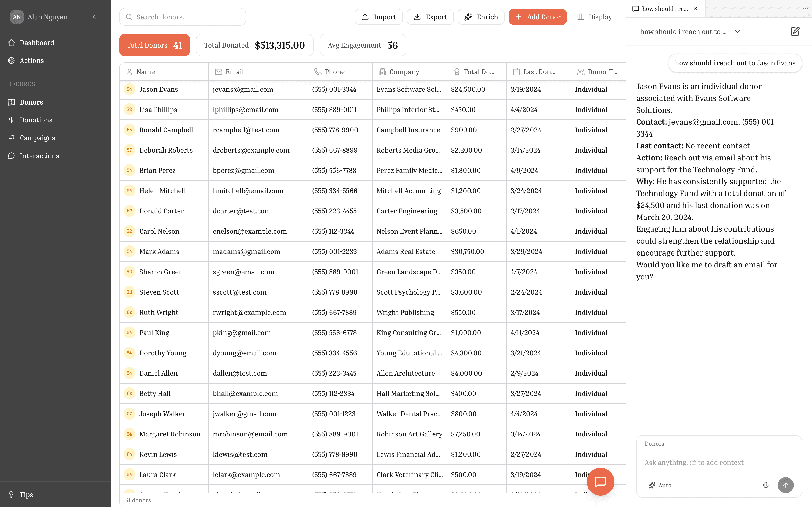The width and height of the screenshot is (812, 507).
Task: Click the Actions item in the sidebar
Action: point(32,60)
